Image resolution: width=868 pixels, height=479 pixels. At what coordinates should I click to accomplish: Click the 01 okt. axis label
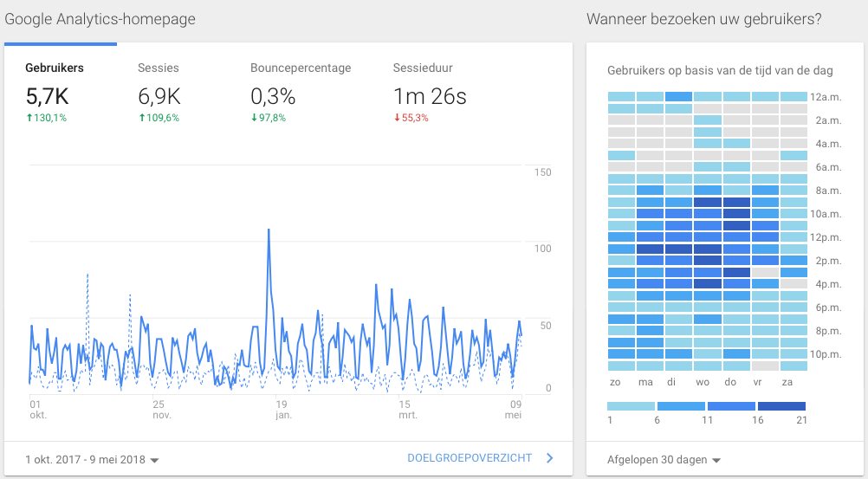[37, 409]
